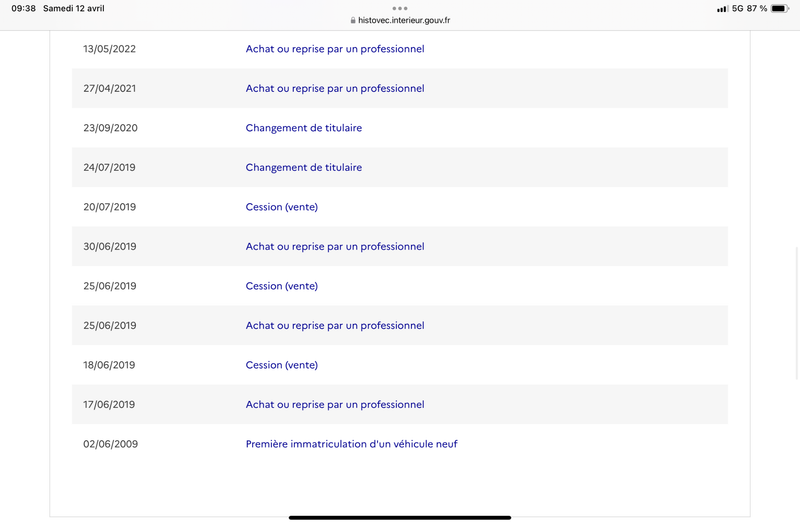Open Première immatriculation d'un véhicule neuf link
The height and width of the screenshot is (525, 800).
click(x=352, y=444)
